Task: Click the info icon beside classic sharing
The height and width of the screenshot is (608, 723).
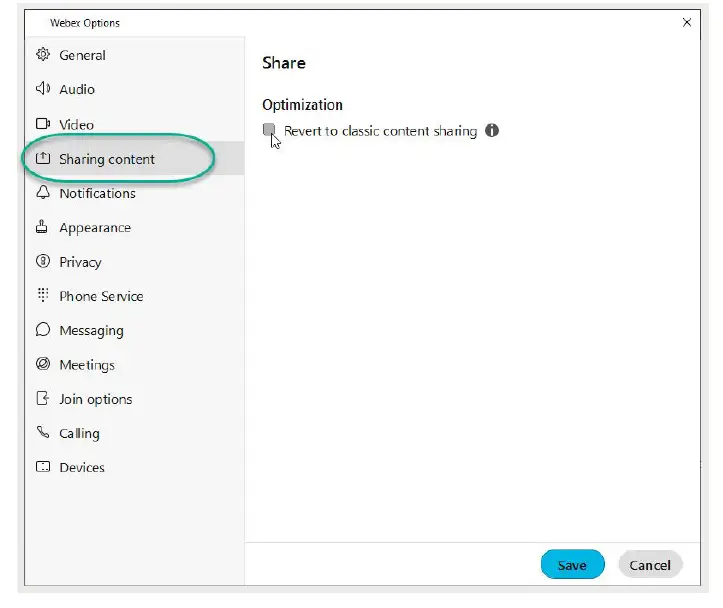Action: click(x=492, y=130)
